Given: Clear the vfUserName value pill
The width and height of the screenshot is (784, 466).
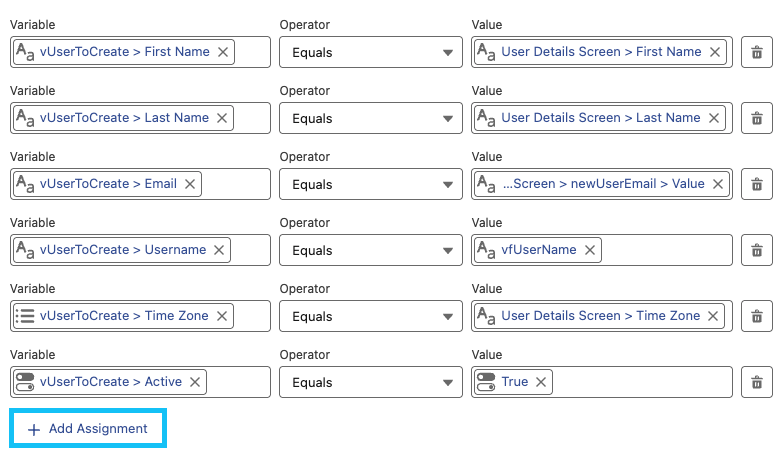Looking at the screenshot, I should [589, 250].
